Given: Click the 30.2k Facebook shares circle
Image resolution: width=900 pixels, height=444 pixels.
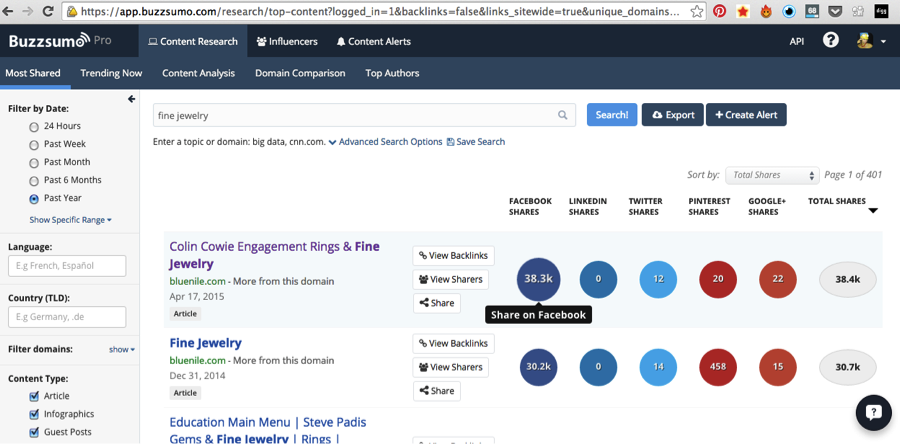Looking at the screenshot, I should pos(538,367).
